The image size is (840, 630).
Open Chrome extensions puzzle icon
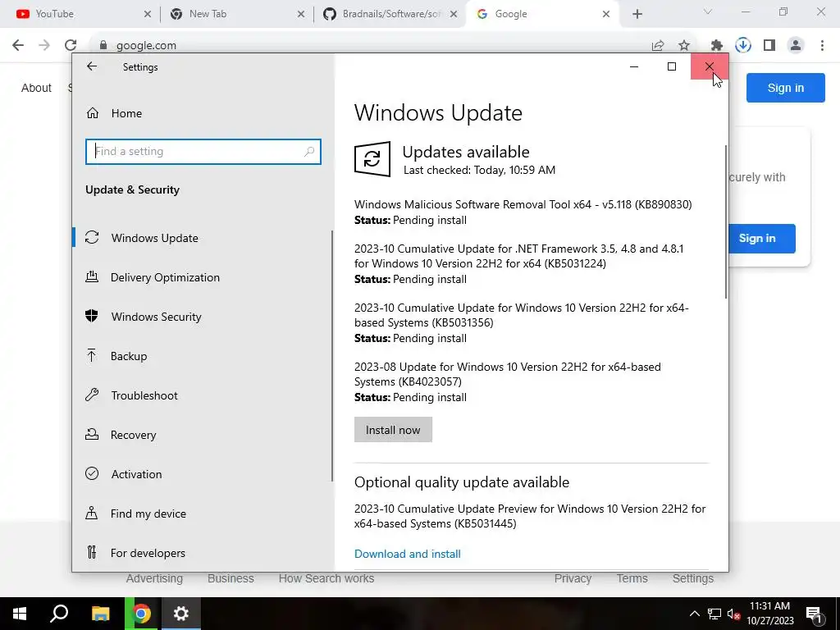tap(716, 46)
